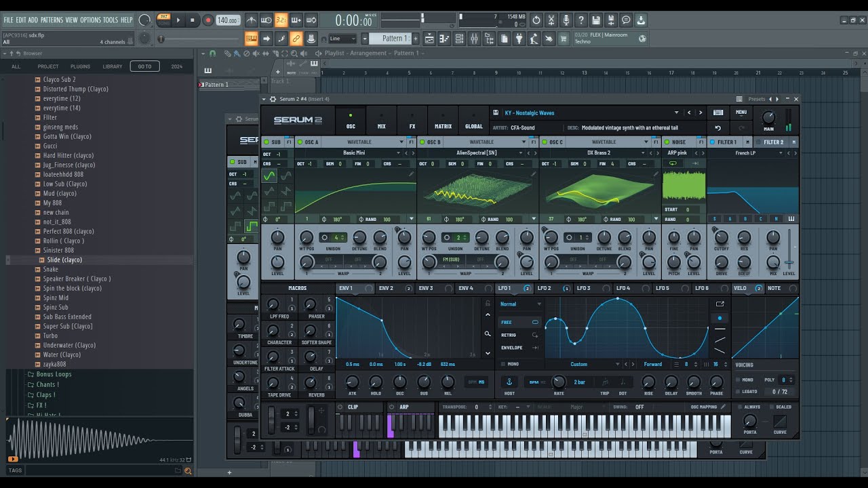Screen dimensions: 868x488
Task: Open OSC A WAVETABLE type dropdown
Action: click(401, 142)
